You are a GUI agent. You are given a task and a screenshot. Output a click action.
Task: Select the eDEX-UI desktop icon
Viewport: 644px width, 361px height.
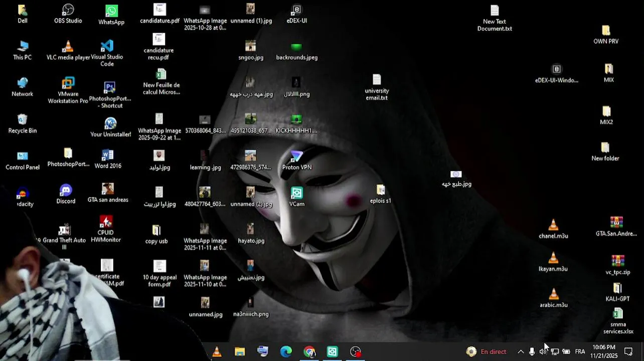pos(297,14)
